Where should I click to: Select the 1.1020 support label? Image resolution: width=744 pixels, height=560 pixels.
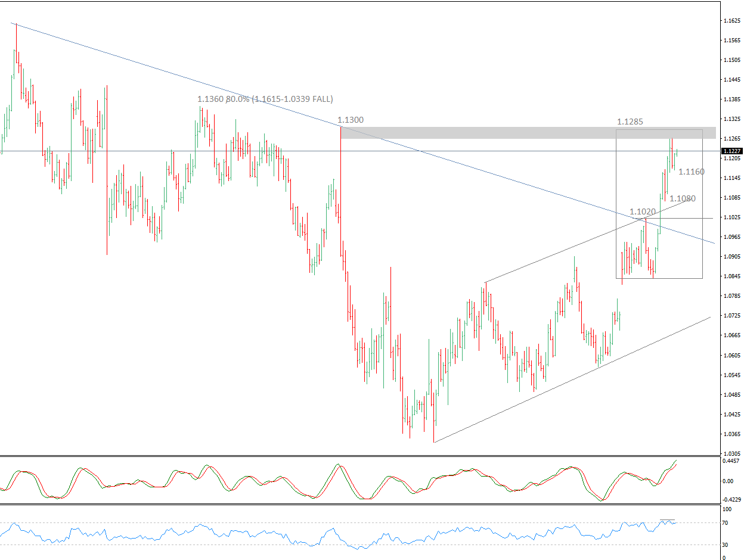point(643,211)
